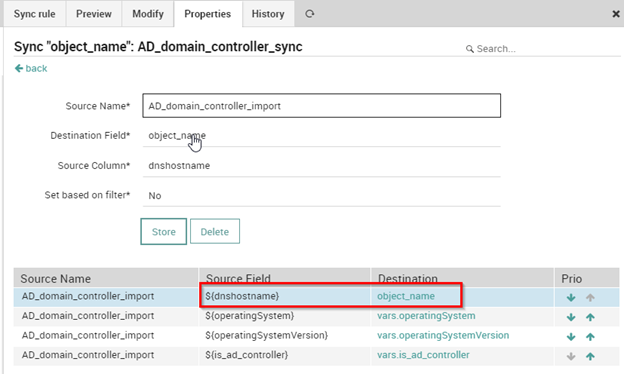Viewport: 624px width, 374px height.
Task: Click the search magnifier icon
Action: point(470,49)
